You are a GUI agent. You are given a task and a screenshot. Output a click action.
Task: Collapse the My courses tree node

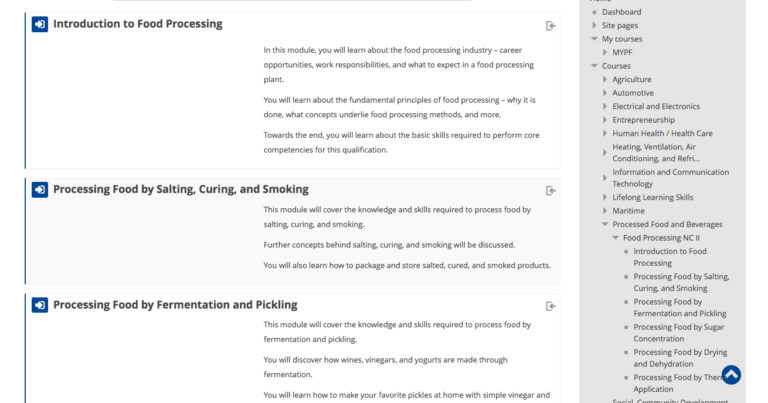[x=594, y=39]
